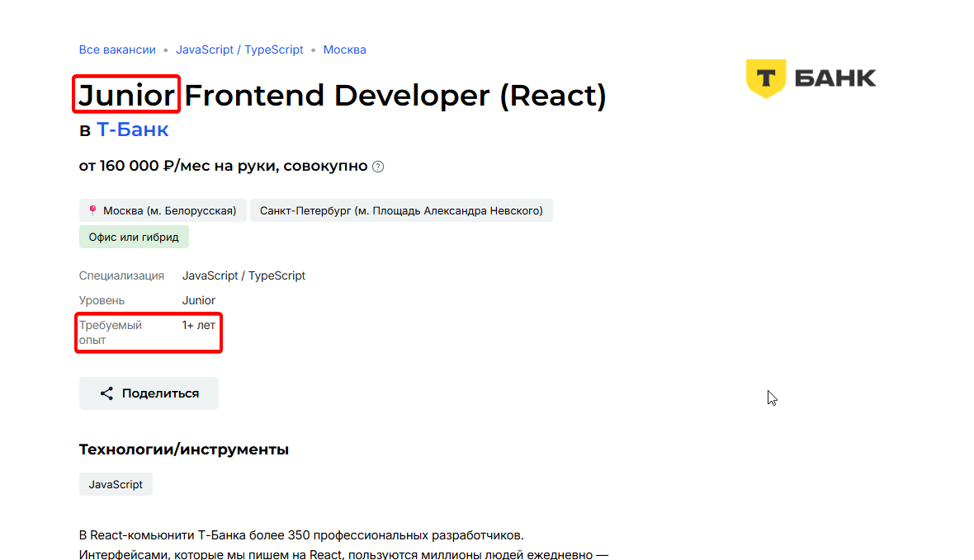The height and width of the screenshot is (560, 974).
Task: Click the '1+ лет' experience value
Action: coord(199,325)
